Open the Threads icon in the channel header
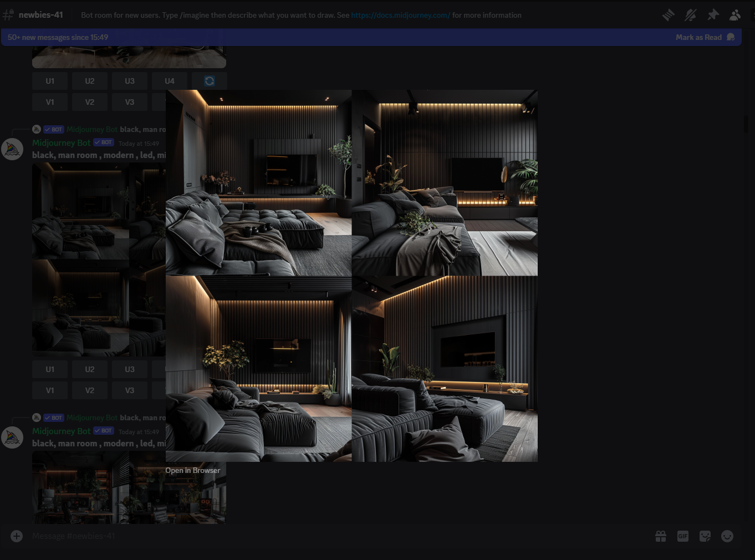755x560 pixels. (669, 15)
